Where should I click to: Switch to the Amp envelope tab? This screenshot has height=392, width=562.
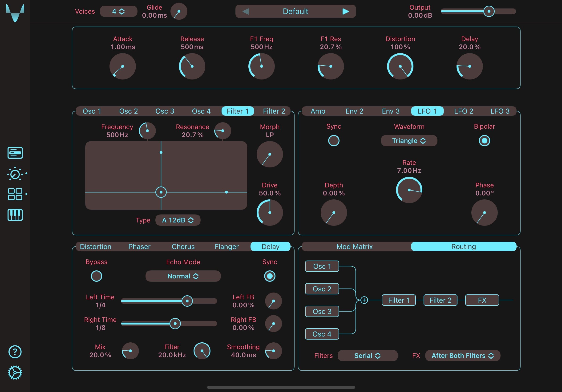tap(318, 111)
